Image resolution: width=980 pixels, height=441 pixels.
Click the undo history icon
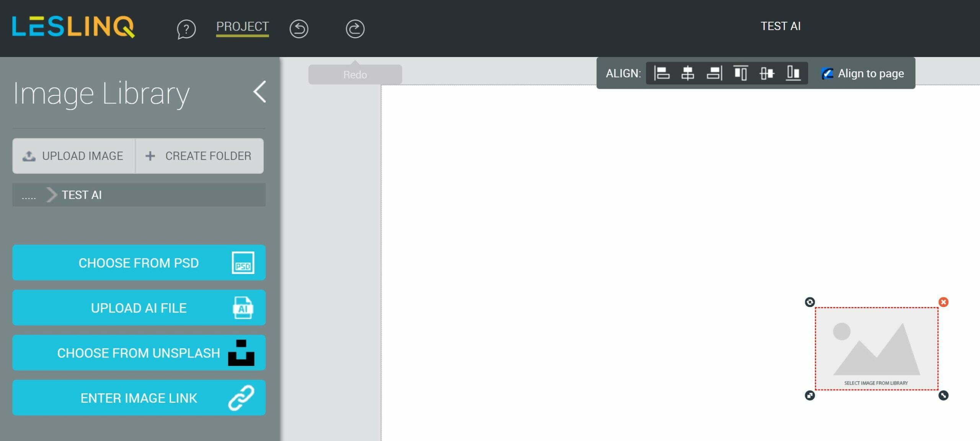(299, 28)
